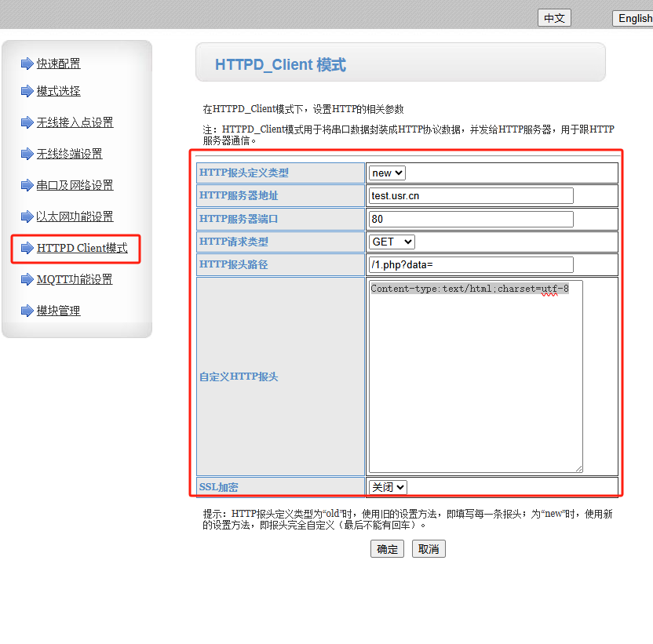Open HTTPD Client模式 in the sidebar
This screenshot has height=644, width=653.
click(x=82, y=248)
